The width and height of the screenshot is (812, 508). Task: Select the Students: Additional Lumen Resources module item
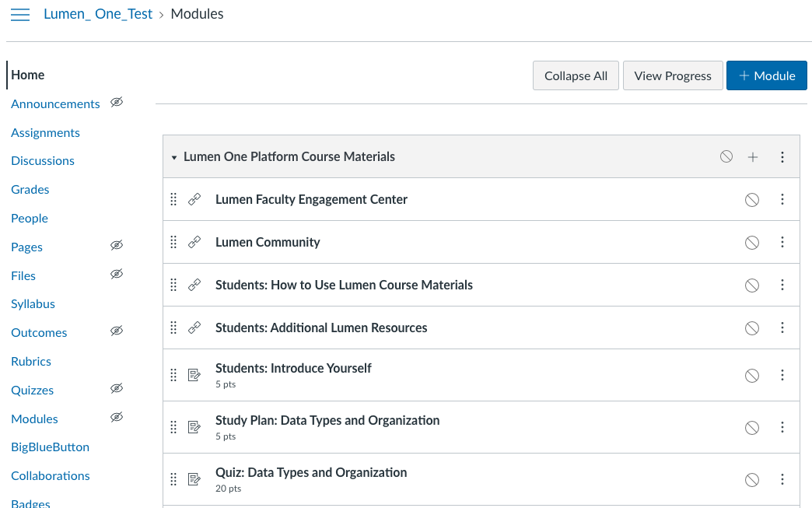(321, 328)
